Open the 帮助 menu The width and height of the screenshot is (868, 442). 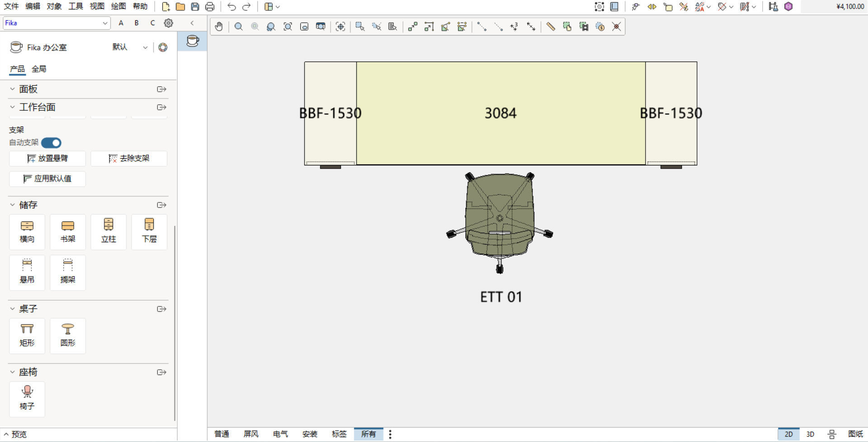coord(140,6)
